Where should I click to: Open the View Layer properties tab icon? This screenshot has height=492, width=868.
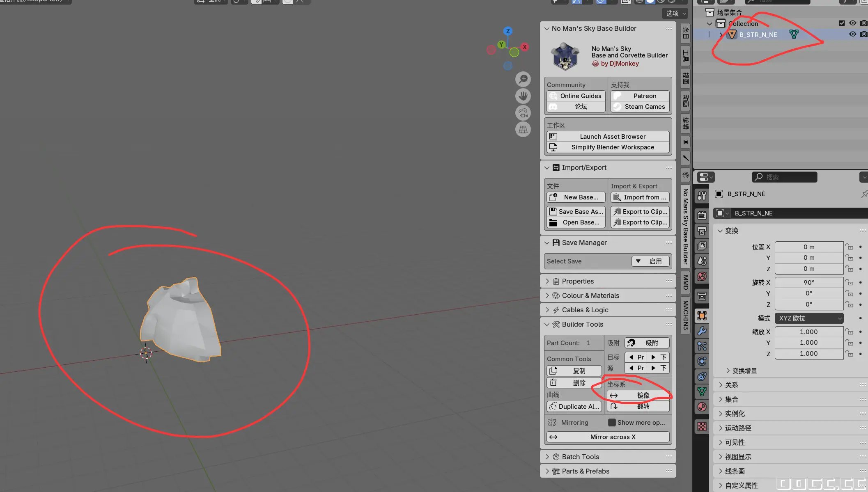(x=702, y=246)
